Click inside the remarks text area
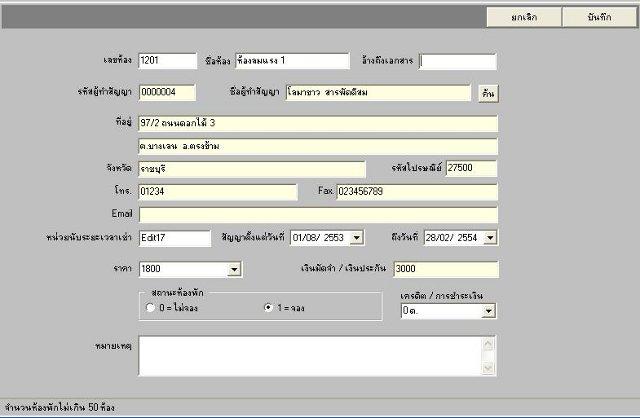The image size is (640, 418). pyautogui.click(x=310, y=356)
